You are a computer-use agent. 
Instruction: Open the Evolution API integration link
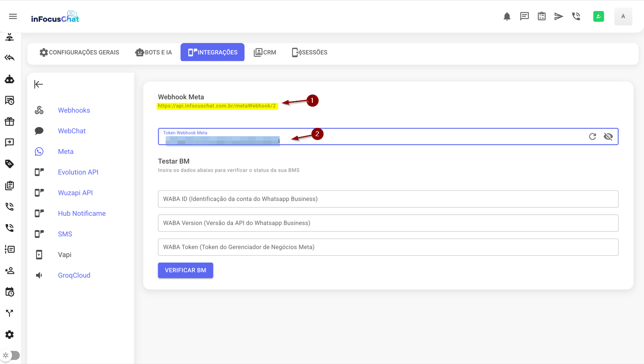tap(78, 172)
